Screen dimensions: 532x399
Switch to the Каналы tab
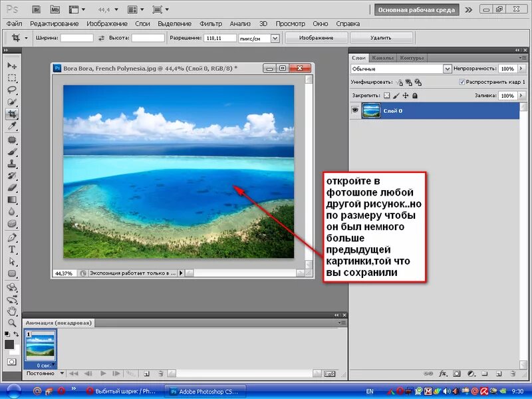click(x=382, y=58)
